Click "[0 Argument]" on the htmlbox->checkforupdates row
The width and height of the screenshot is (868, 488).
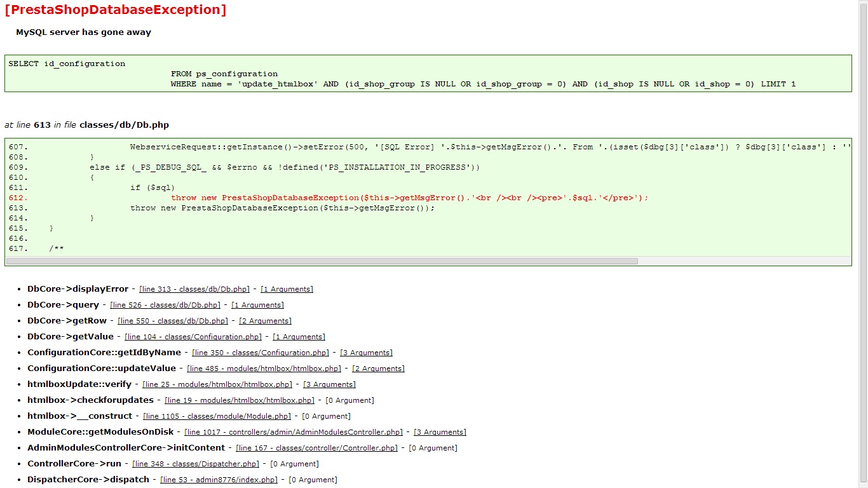349,400
